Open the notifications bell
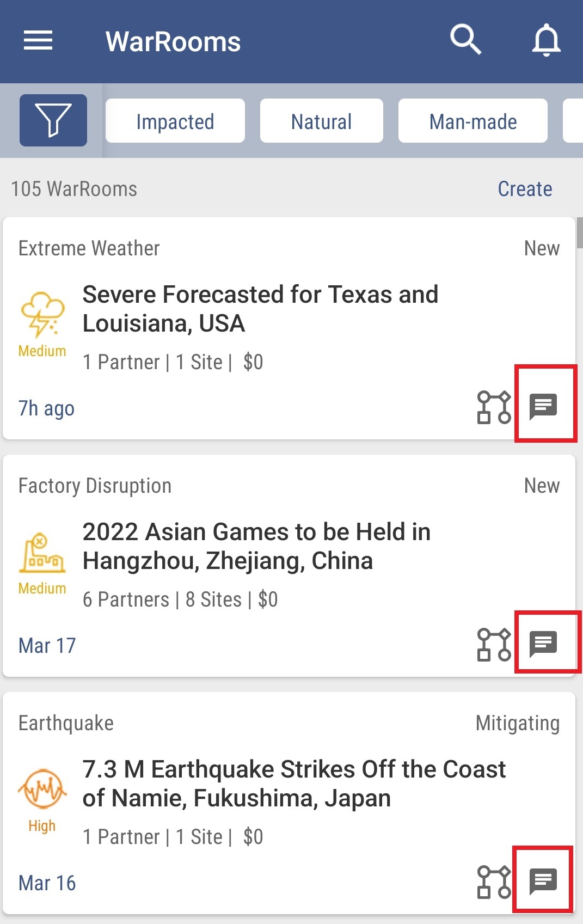 coord(546,40)
